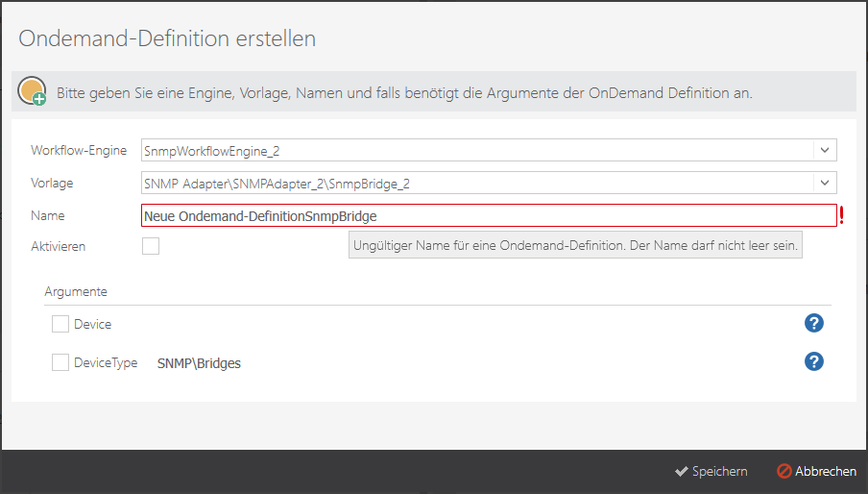This screenshot has width=868, height=494.
Task: Click the Aktivieren label
Action: pyautogui.click(x=59, y=246)
